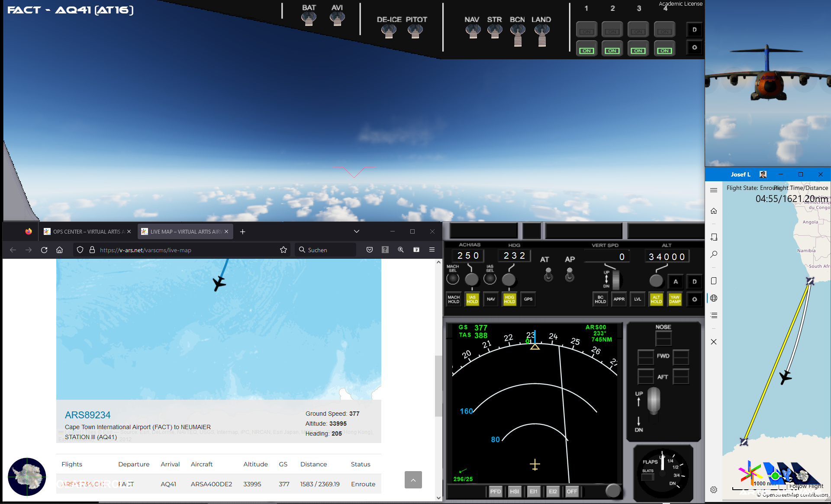831x504 pixels.
Task: Toggle the PITOT heat switch
Action: 415,31
